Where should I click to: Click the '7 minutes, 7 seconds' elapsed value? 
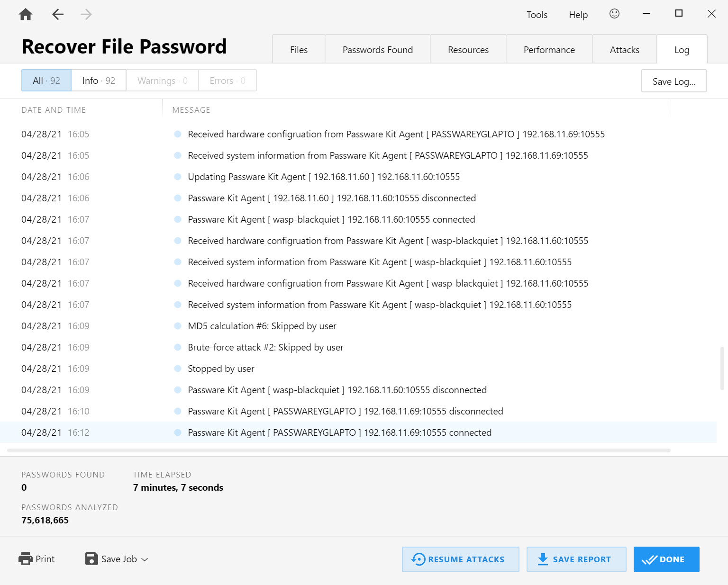tap(178, 487)
